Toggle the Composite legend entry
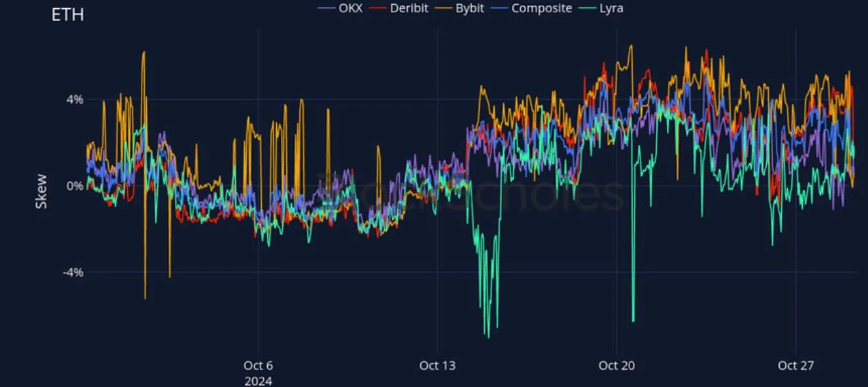This screenshot has width=868, height=387. (532, 8)
